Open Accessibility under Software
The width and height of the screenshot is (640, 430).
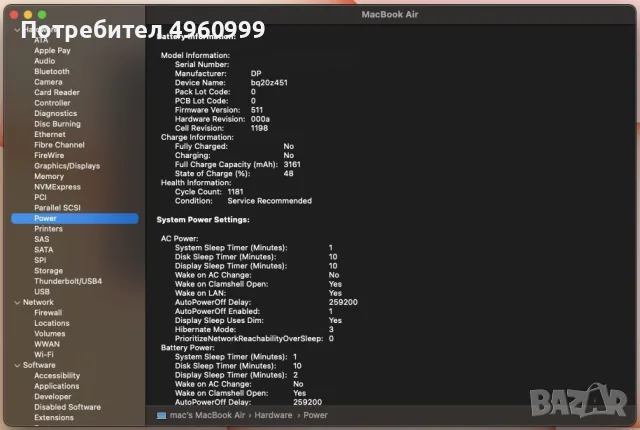[x=57, y=376]
